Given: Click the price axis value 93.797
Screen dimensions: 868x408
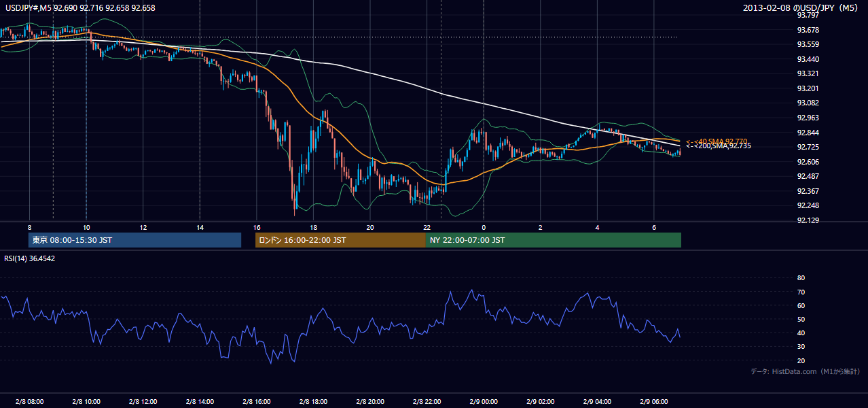Looking at the screenshot, I should coord(808,15).
